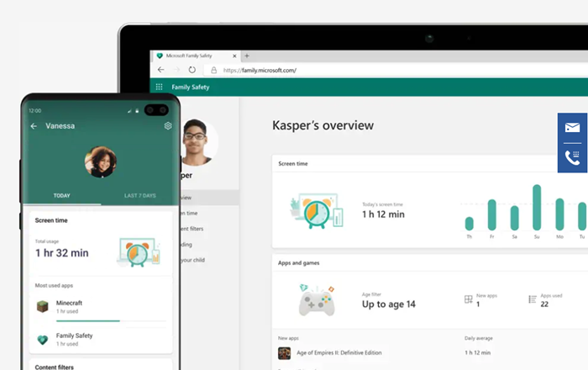Viewport: 588px width, 370px height.
Task: Switch to the TODAY tab on phone
Action: 62,195
